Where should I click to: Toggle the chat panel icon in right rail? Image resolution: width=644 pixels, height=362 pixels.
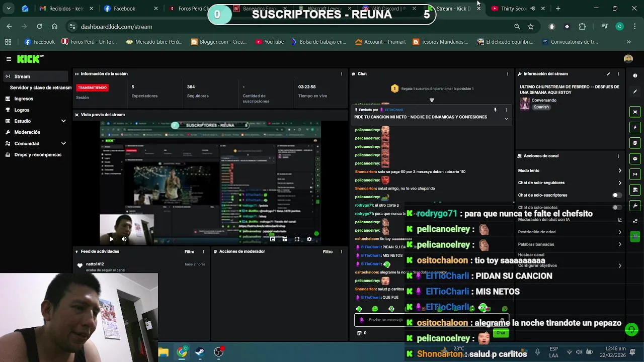point(635,158)
